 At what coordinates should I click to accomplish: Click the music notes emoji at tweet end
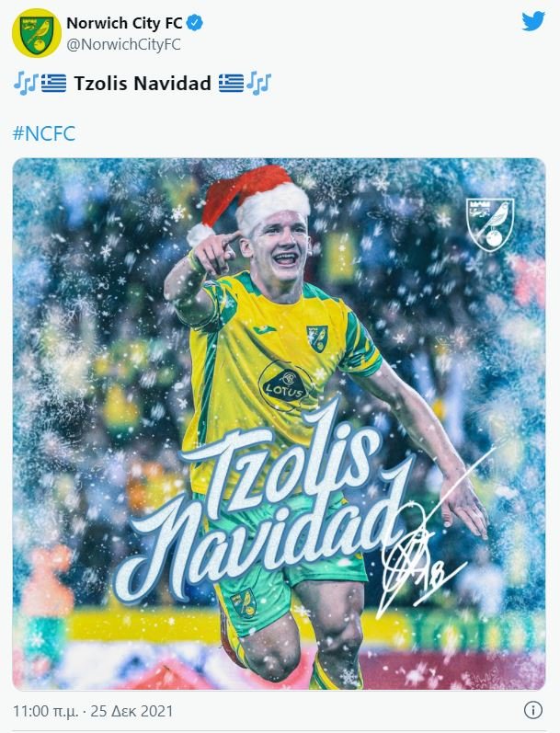coord(258,83)
